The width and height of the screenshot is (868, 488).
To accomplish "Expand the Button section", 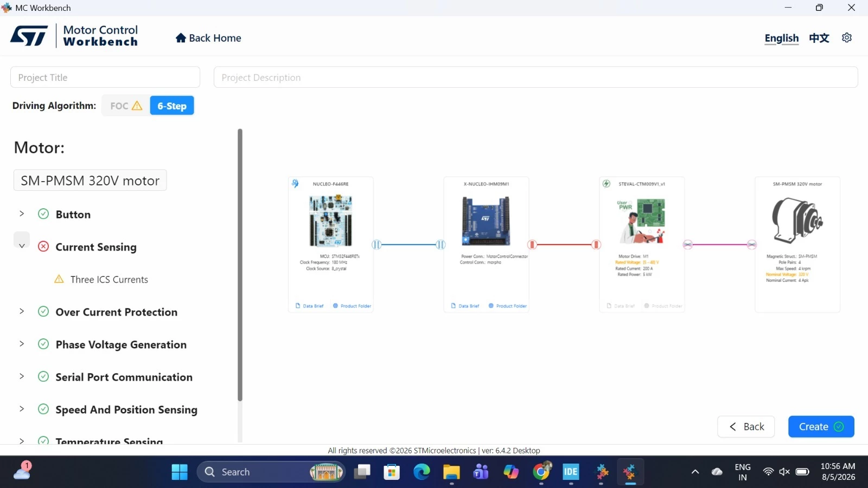I will coord(22,214).
